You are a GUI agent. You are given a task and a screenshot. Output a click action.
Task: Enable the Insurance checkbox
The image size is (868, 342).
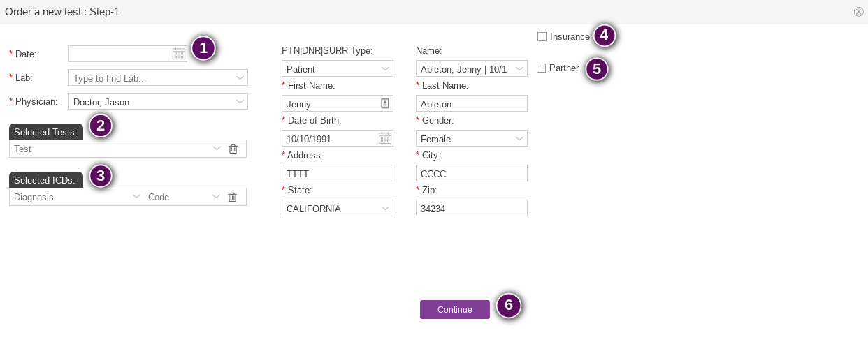[542, 36]
